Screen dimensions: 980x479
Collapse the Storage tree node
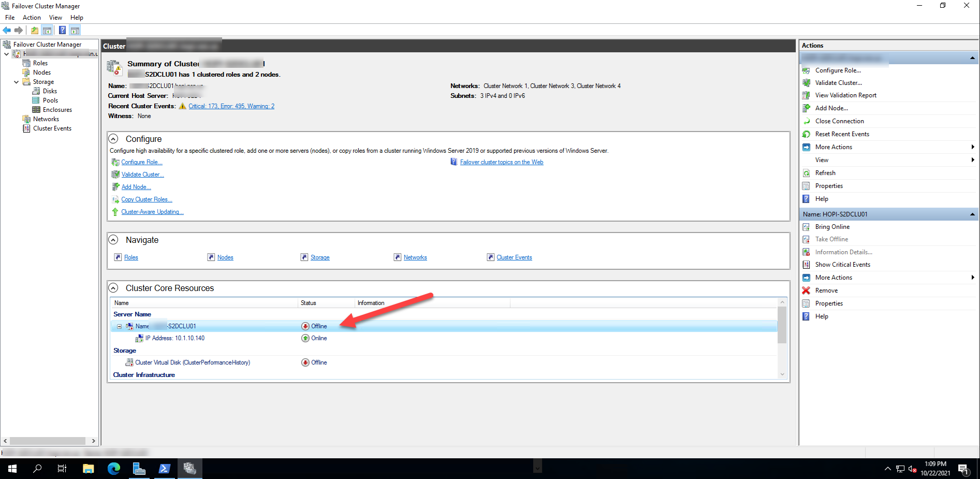tap(16, 82)
